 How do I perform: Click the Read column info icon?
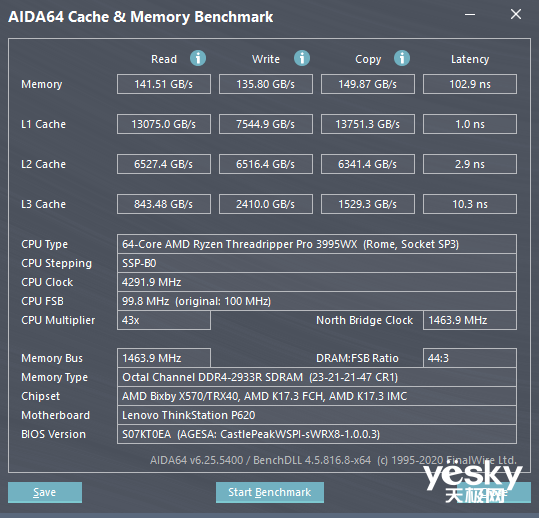(198, 58)
